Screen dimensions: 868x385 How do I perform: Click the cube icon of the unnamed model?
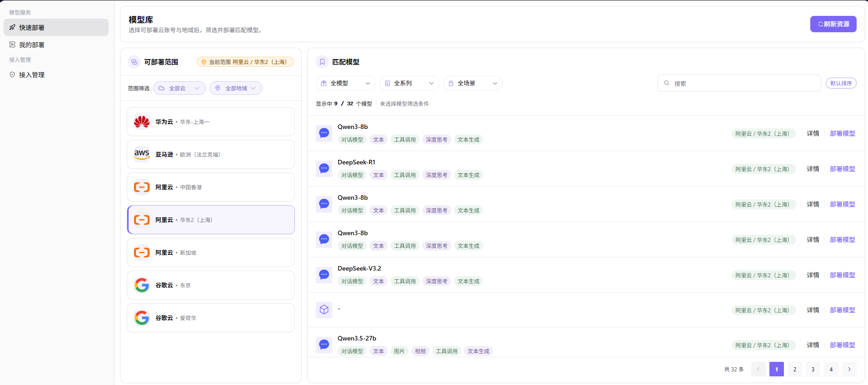(324, 310)
